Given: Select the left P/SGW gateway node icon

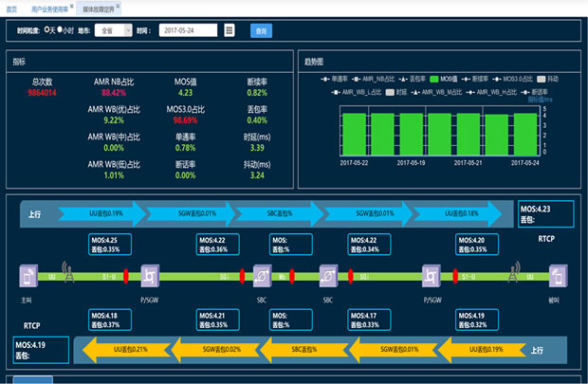Looking at the screenshot, I should pyautogui.click(x=149, y=276).
